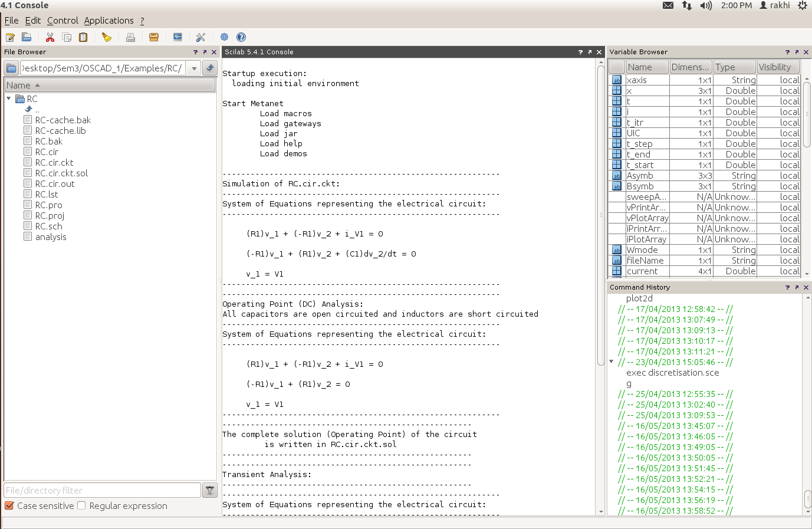Click the Copy toolbar icon

pos(67,37)
